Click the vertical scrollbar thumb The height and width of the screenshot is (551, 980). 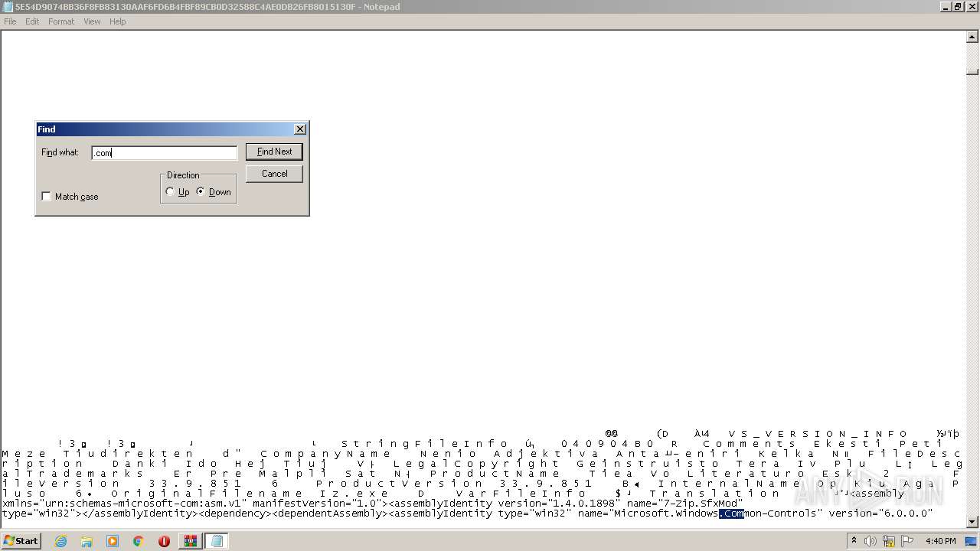point(972,72)
